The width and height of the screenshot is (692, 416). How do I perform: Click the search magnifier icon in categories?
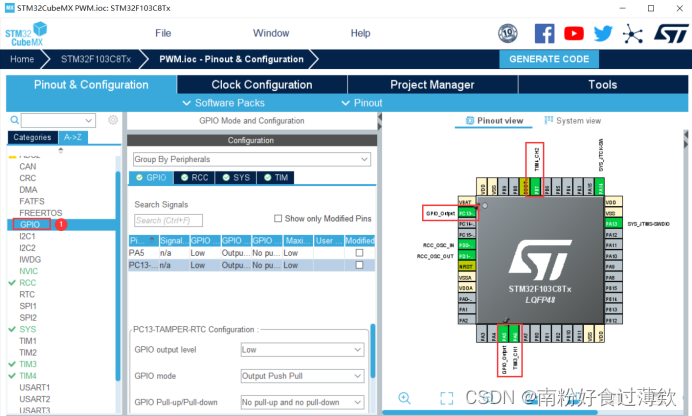pyautogui.click(x=14, y=120)
